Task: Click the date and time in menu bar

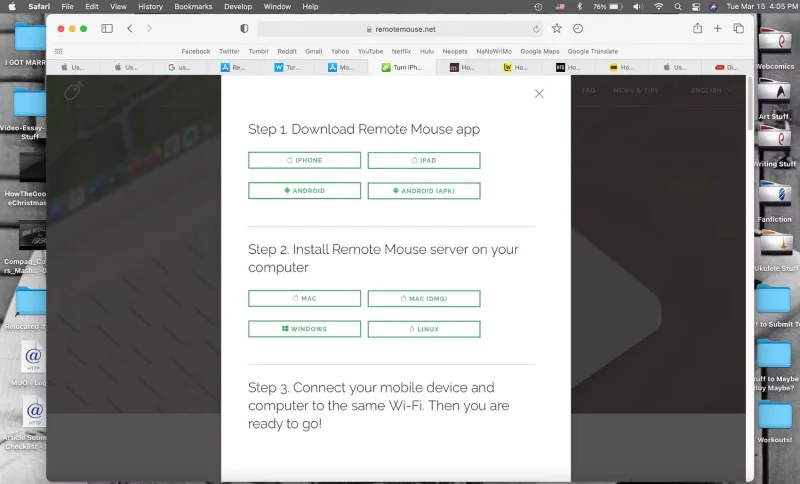Action: (761, 7)
